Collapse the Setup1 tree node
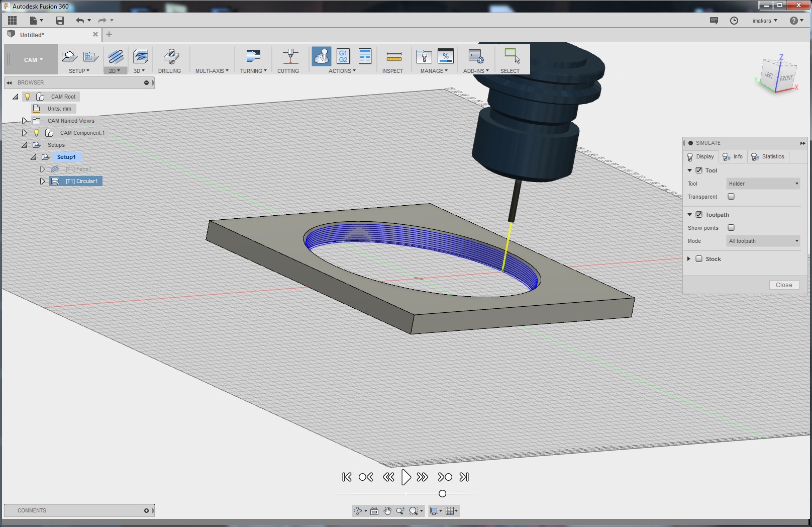 coord(33,157)
